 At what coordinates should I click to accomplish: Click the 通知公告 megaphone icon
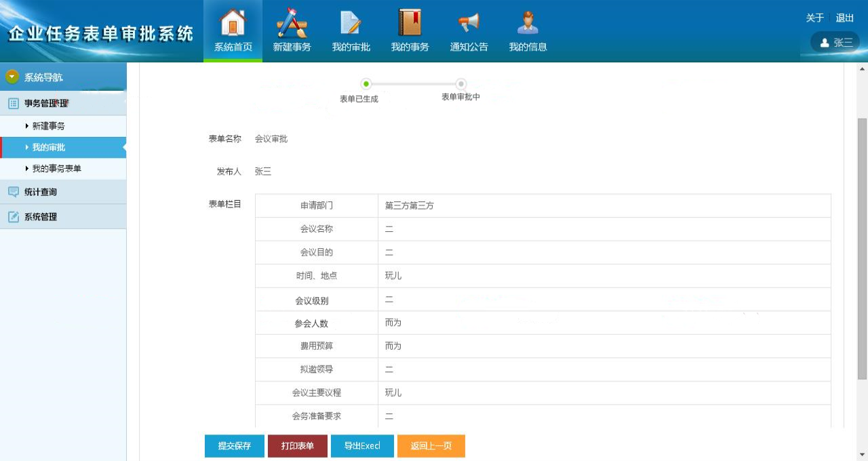click(469, 24)
